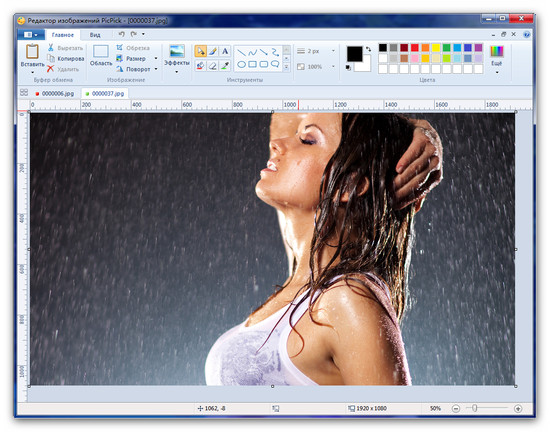This screenshot has width=550, height=432.
Task: Select the color picker eyedropper tool
Action: click(225, 65)
